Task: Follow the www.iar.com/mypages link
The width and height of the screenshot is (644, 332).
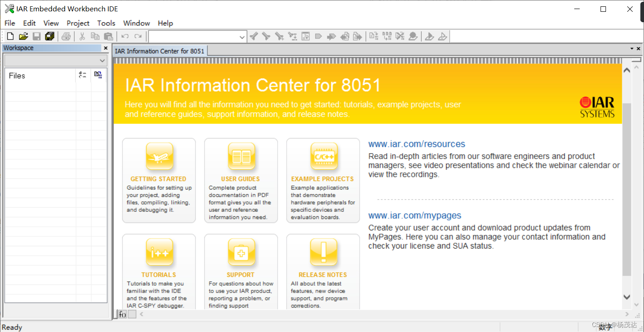Action: coord(415,216)
